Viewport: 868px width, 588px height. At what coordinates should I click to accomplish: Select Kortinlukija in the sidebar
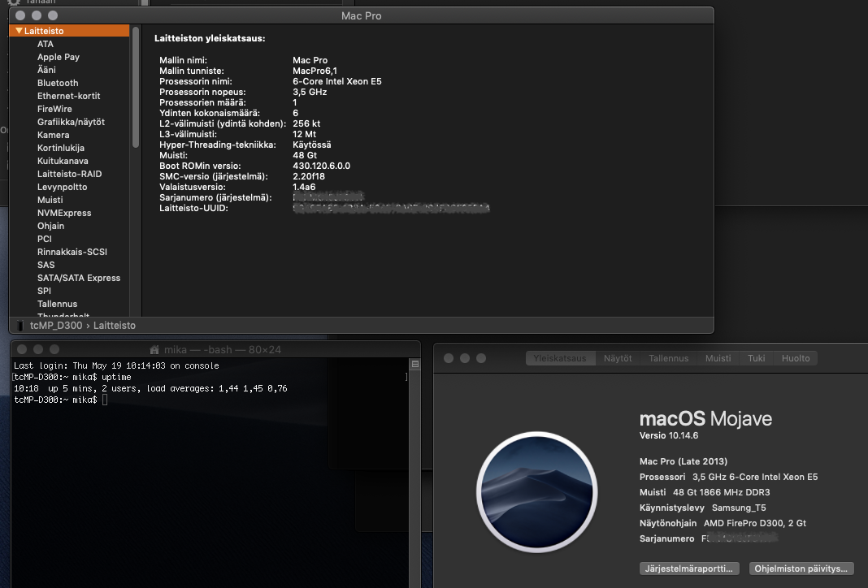61,148
